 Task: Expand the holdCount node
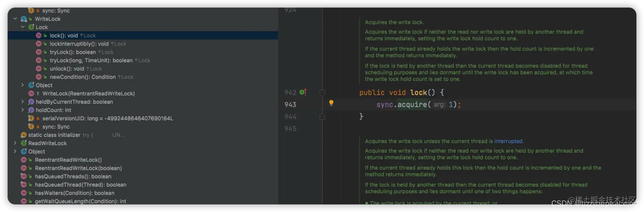tap(23, 110)
